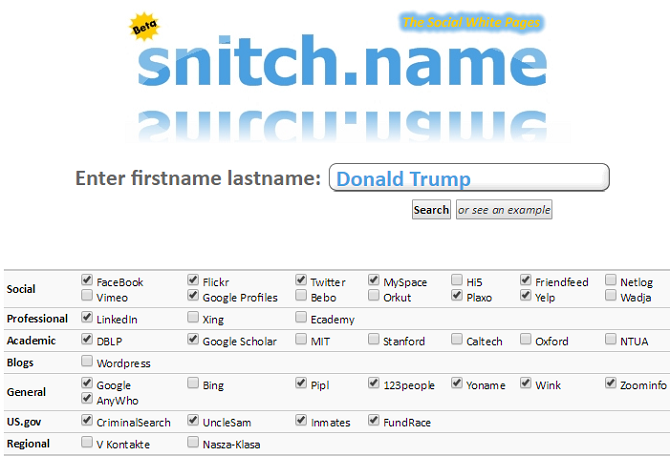Click the "General" category label
This screenshot has height=456, width=670.
pos(26,392)
